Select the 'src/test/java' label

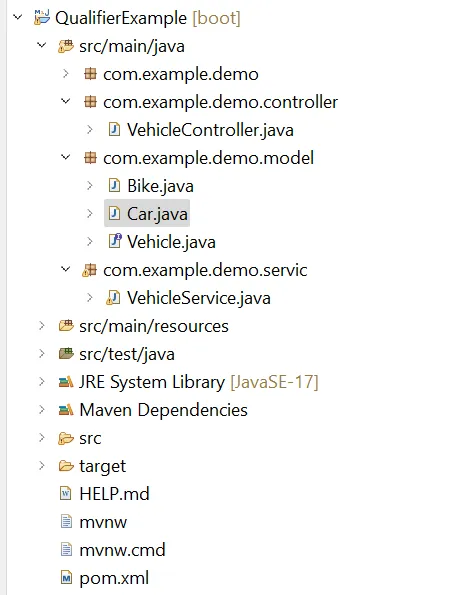(x=127, y=354)
